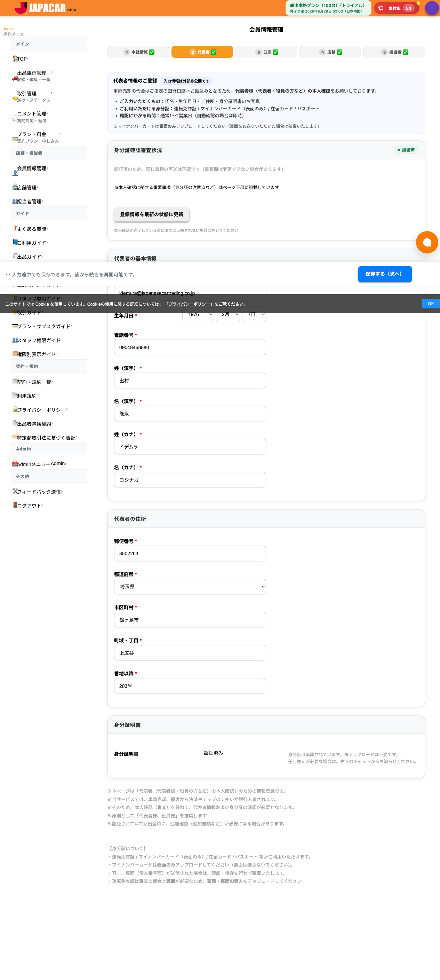The image size is (440, 980).
Task: Open 特定商取引法に基づく表記 sidebar link
Action: [x=46, y=438]
